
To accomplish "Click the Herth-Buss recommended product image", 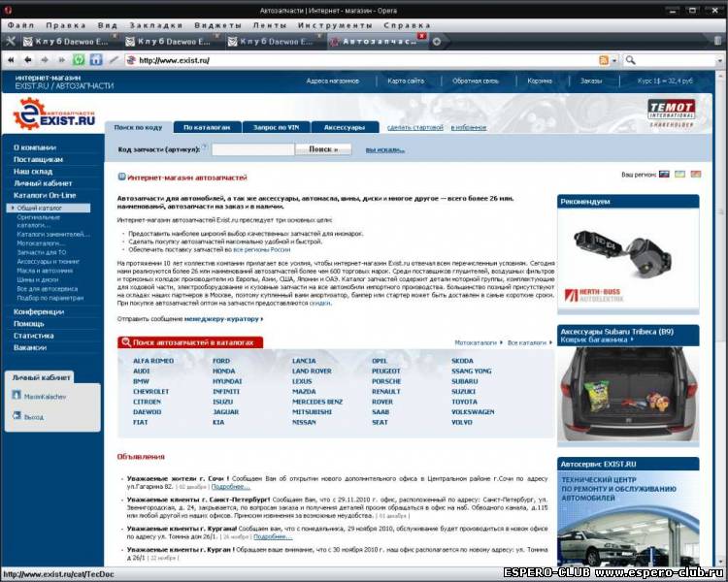I will pyautogui.click(x=628, y=259).
